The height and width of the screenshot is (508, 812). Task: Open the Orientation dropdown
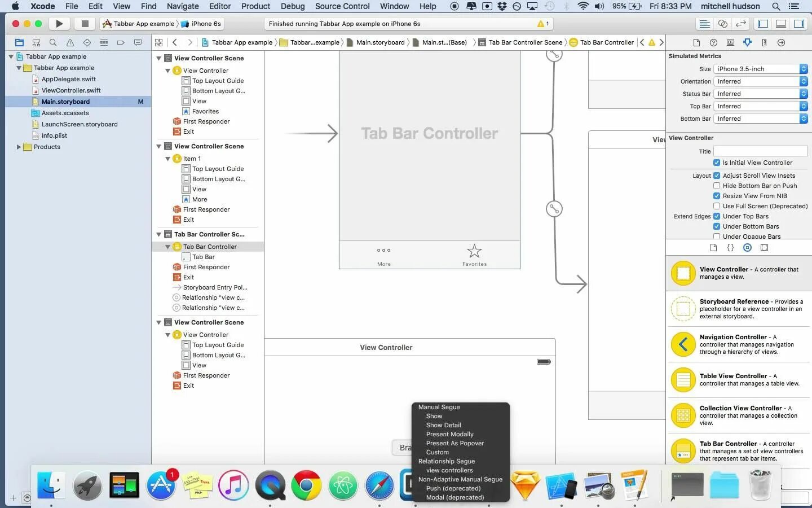click(x=761, y=81)
